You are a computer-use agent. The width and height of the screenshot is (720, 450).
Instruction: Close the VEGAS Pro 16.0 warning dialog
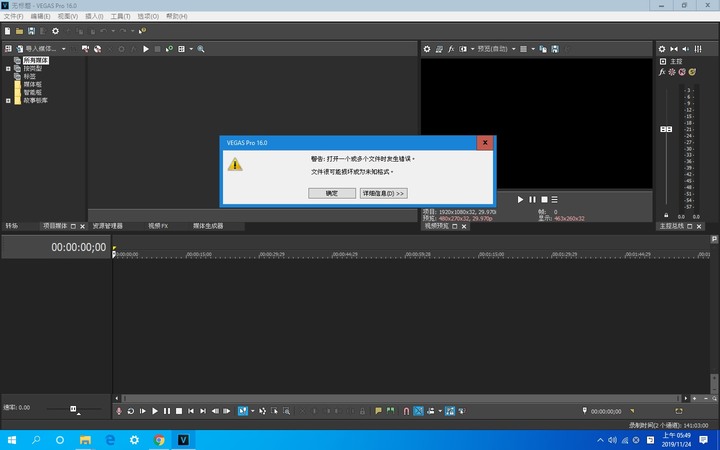[485, 142]
